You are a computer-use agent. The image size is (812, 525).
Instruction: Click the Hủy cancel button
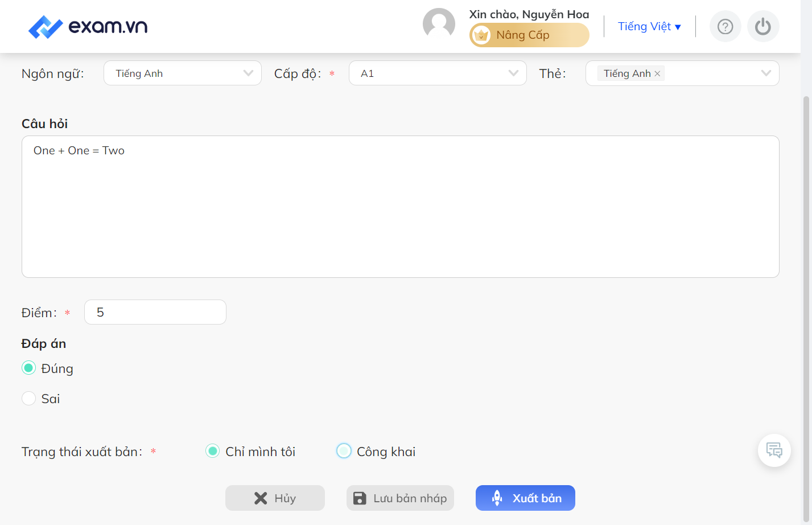(275, 498)
